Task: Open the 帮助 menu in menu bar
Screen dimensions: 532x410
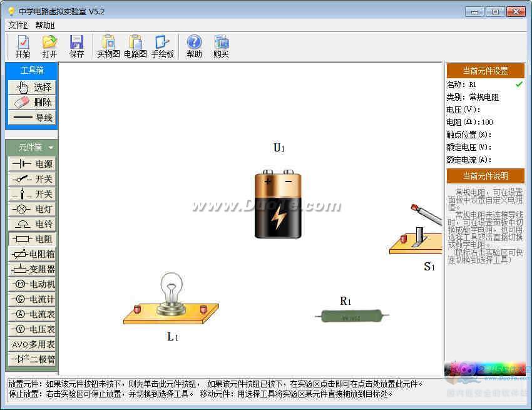Action: (x=45, y=25)
